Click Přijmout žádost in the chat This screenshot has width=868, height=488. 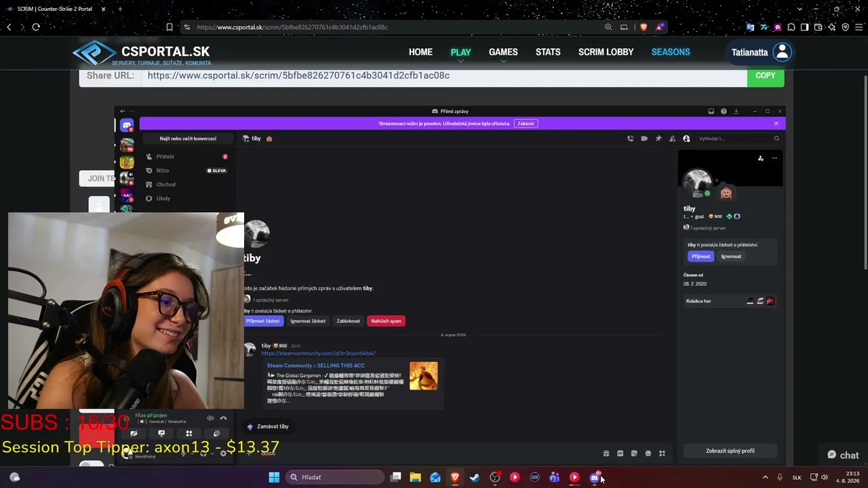[262, 321]
